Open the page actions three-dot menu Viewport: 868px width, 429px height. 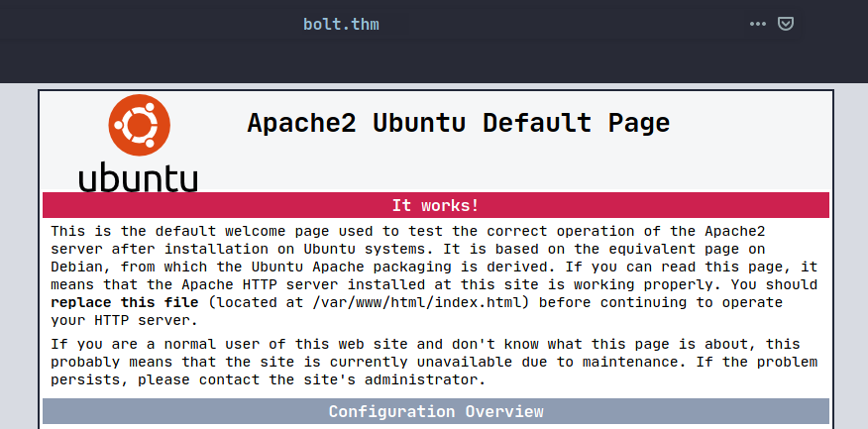[758, 23]
